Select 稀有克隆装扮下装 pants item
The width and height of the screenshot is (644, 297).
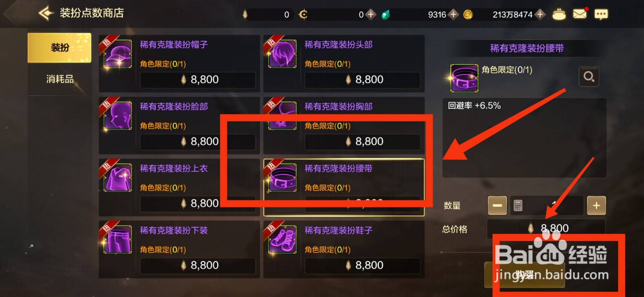tap(179, 250)
